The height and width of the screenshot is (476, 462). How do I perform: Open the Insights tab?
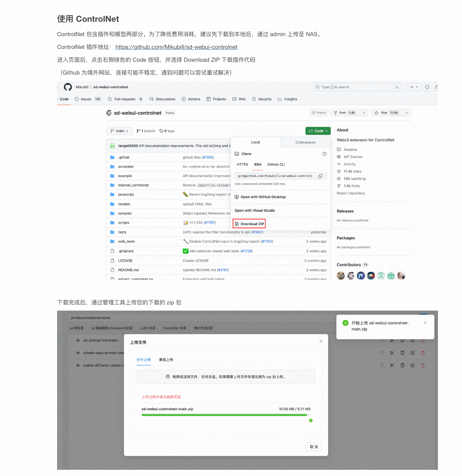(287, 99)
